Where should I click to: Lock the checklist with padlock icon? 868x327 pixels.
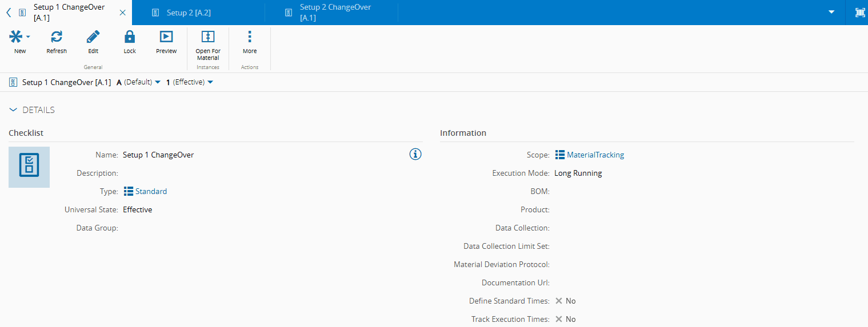(x=130, y=37)
